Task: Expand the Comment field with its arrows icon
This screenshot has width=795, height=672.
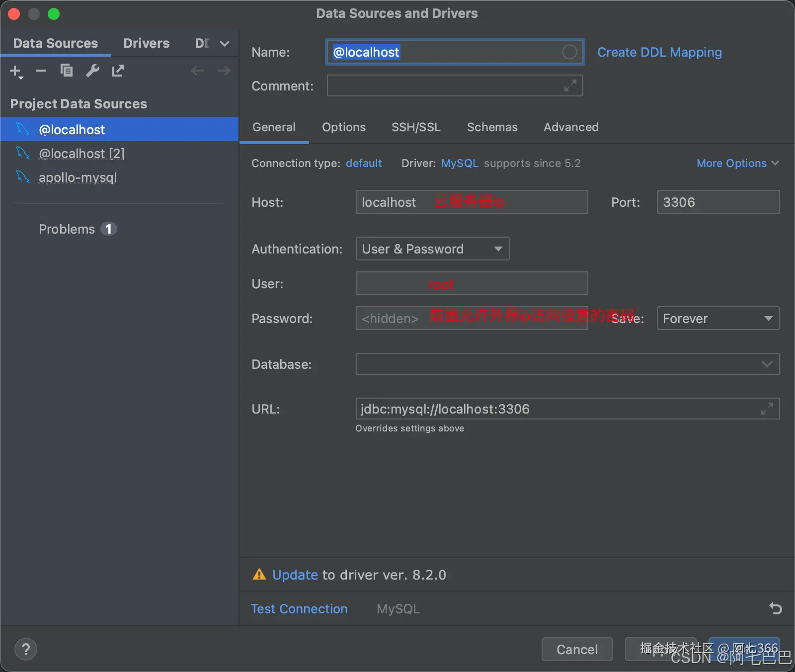Action: coord(570,85)
